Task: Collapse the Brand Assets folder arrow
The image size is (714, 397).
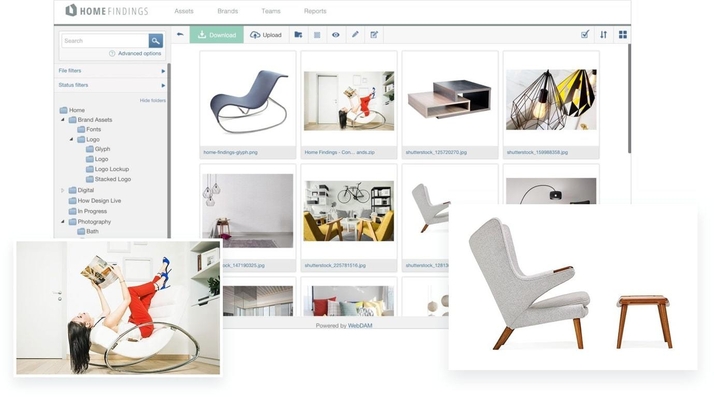Action: (63, 120)
